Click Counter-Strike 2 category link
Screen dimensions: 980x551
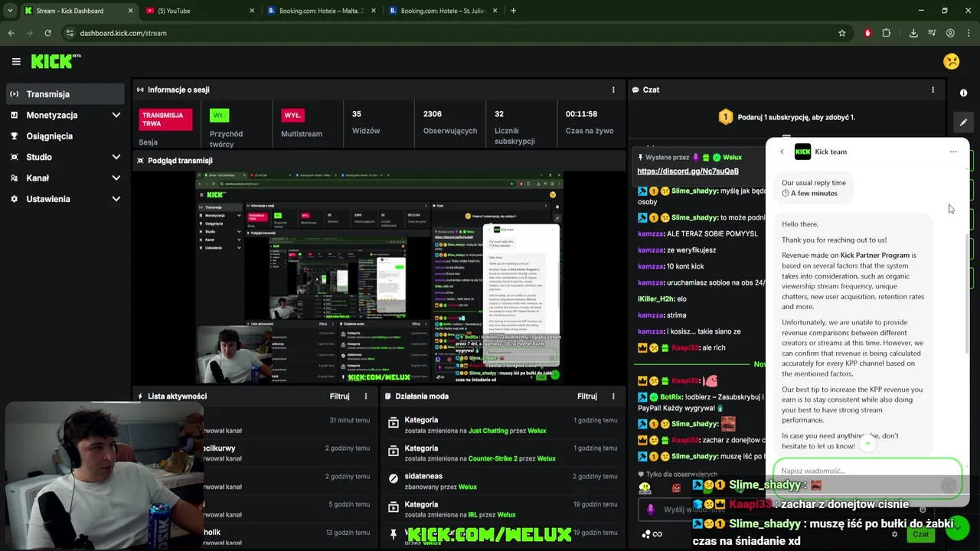pyautogui.click(x=492, y=458)
